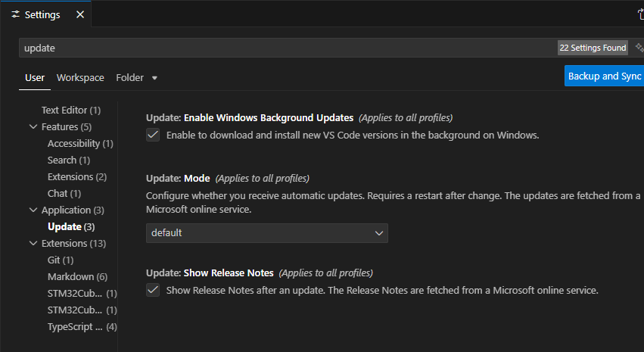Image resolution: width=644 pixels, height=352 pixels.
Task: Open the Update Mode dropdown
Action: [x=266, y=233]
